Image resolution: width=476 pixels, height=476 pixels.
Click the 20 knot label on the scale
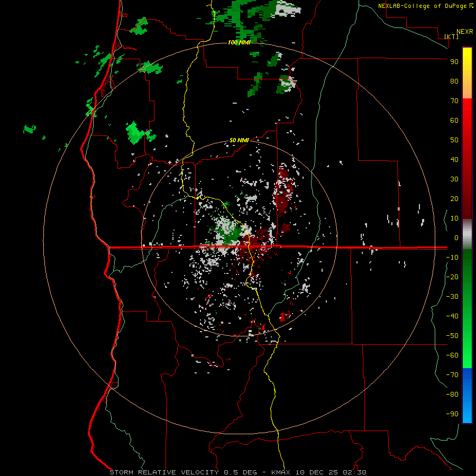454,198
